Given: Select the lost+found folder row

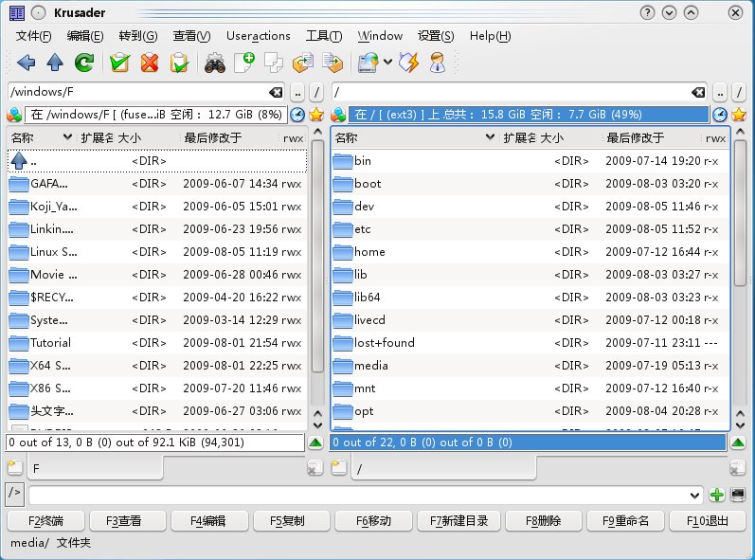Looking at the screenshot, I should coord(530,343).
